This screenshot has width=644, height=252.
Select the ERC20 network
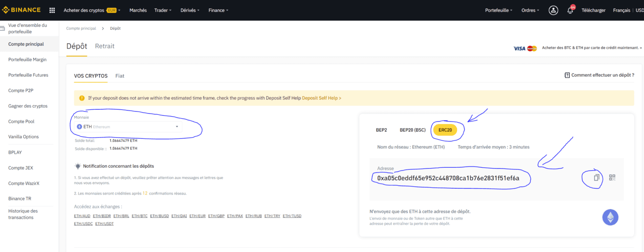point(445,130)
